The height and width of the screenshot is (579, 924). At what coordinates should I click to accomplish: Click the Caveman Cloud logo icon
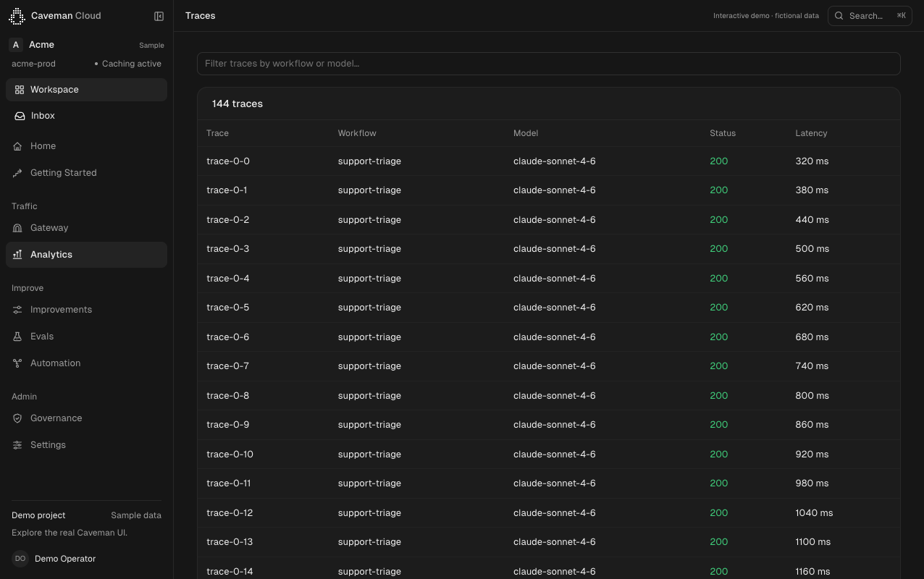pyautogui.click(x=17, y=16)
